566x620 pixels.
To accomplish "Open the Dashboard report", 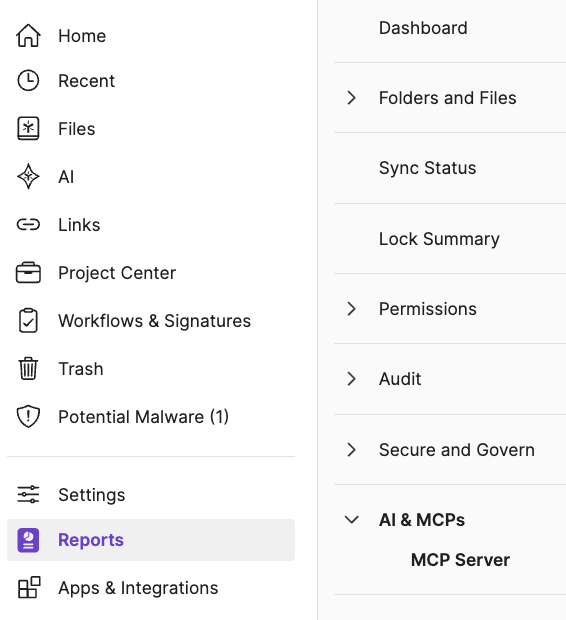I will [x=423, y=28].
